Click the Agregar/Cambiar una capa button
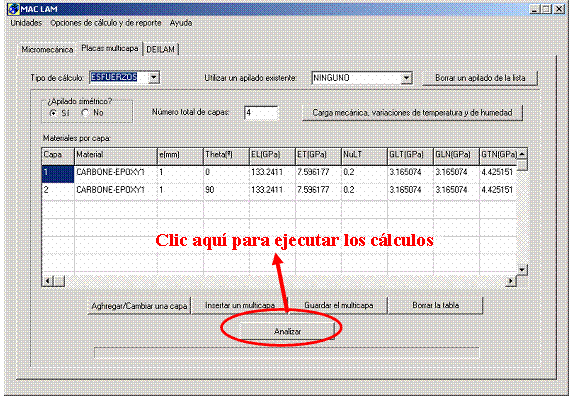 139,306
